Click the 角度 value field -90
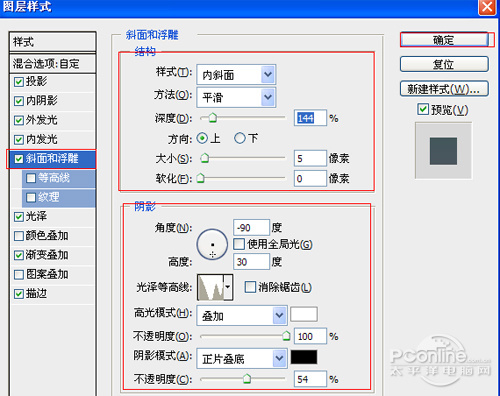 (251, 228)
